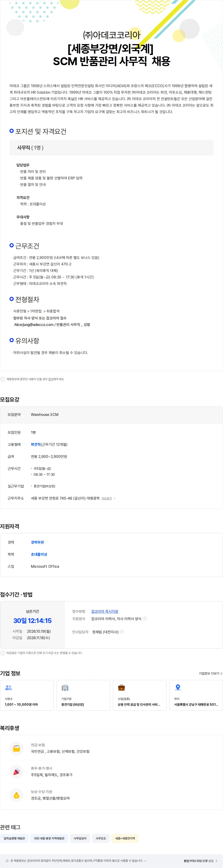223x868 pixels.
Task: Click the 휴무·휴가·행사 party icon
Action: 16,772
